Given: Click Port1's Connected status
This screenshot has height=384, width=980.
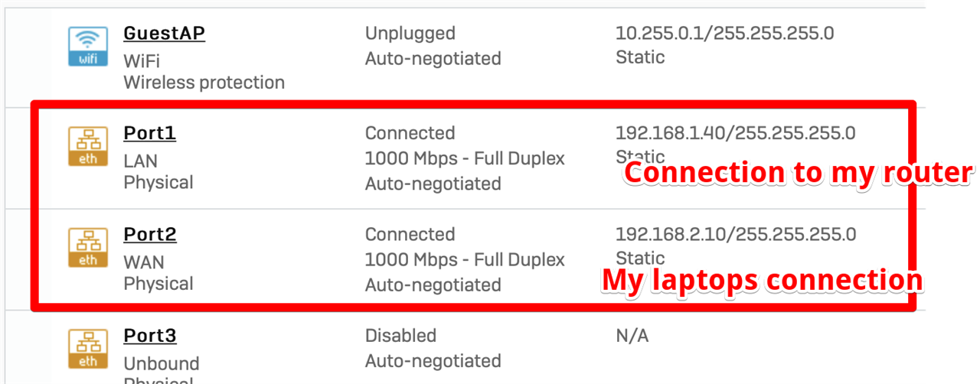Looking at the screenshot, I should point(410,133).
